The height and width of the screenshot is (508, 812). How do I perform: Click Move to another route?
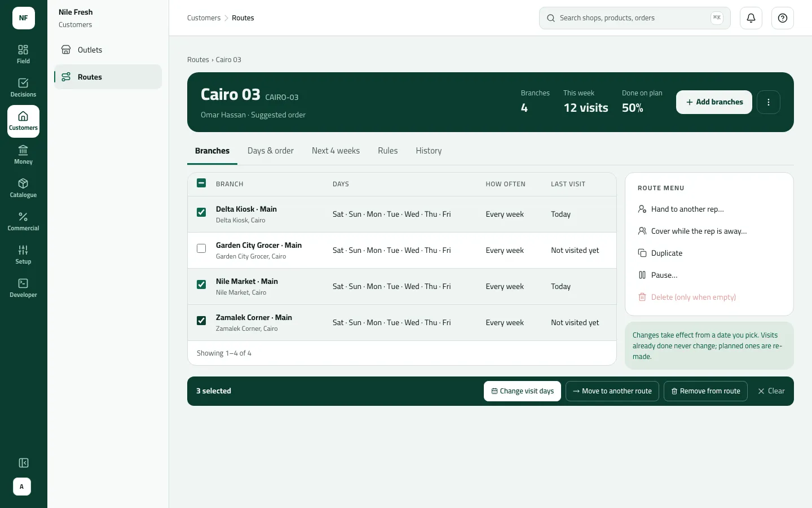tap(612, 391)
